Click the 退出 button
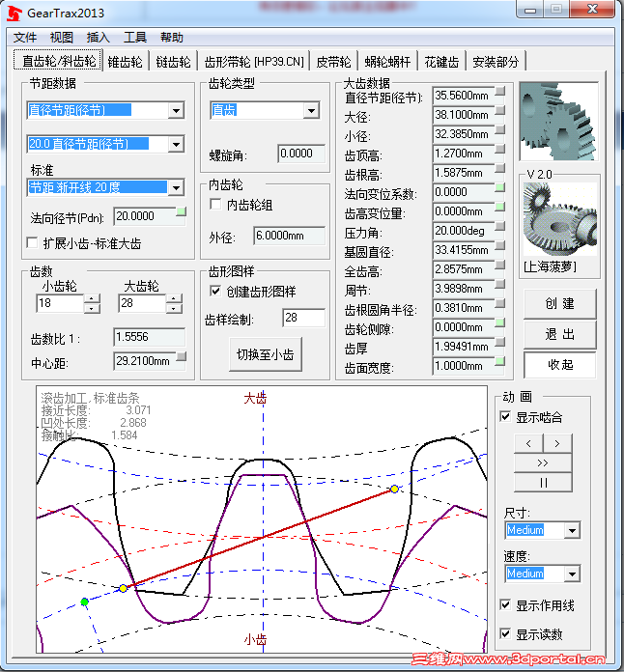The height and width of the screenshot is (672, 624). pyautogui.click(x=559, y=334)
